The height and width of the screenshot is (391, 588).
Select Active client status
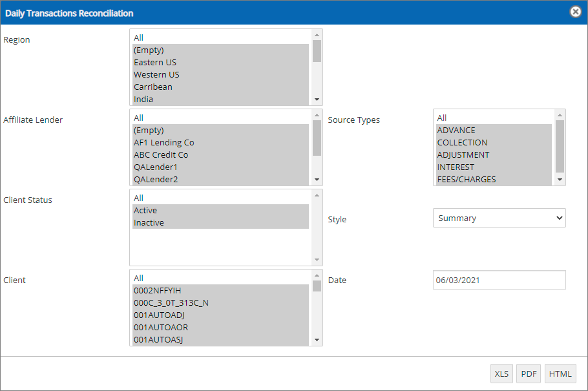145,211
